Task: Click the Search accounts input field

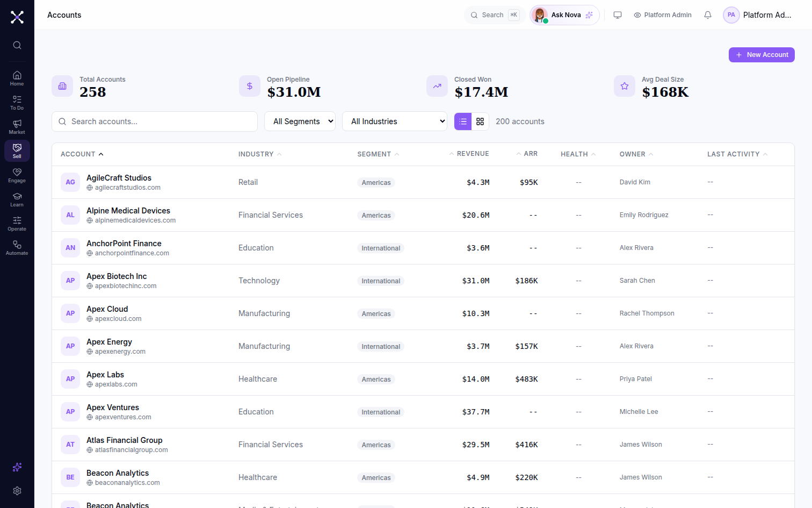Action: [x=155, y=121]
